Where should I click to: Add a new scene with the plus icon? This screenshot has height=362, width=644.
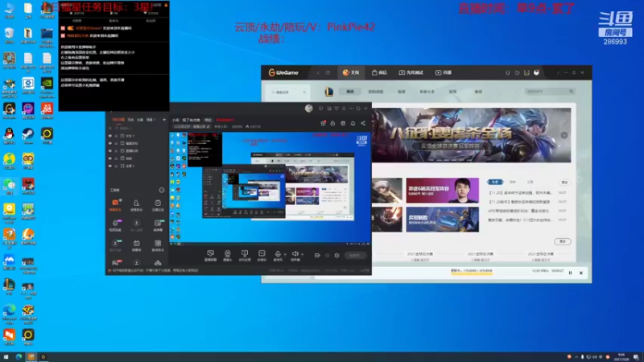pos(164,119)
